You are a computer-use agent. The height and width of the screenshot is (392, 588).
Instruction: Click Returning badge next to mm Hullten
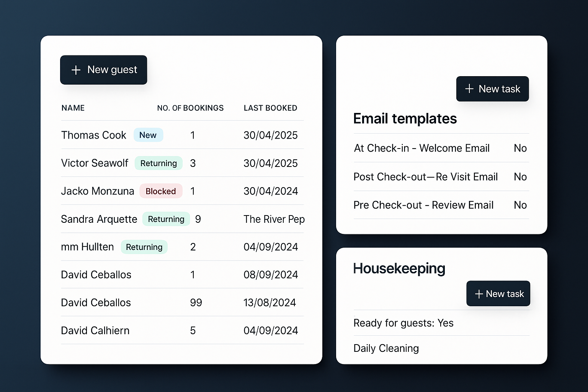click(x=144, y=247)
